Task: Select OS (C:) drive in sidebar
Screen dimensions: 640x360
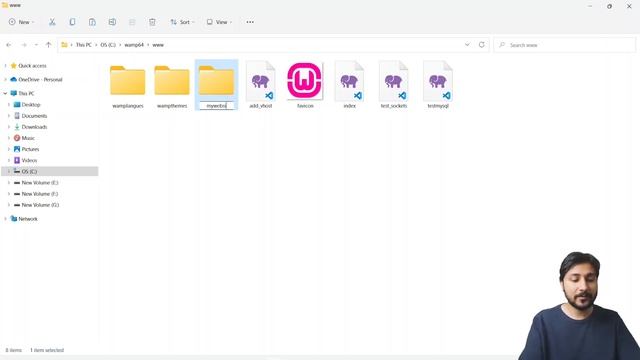Action: (x=50, y=171)
